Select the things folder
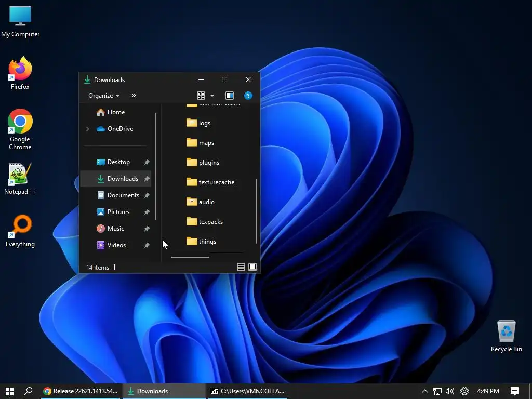The image size is (532, 399). pyautogui.click(x=202, y=241)
